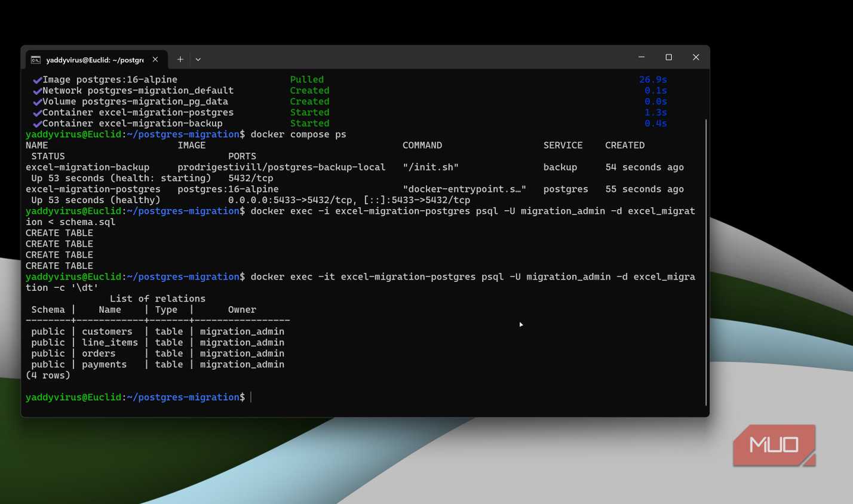Click '54 seconds ago' created value
The image size is (853, 504).
[645, 167]
